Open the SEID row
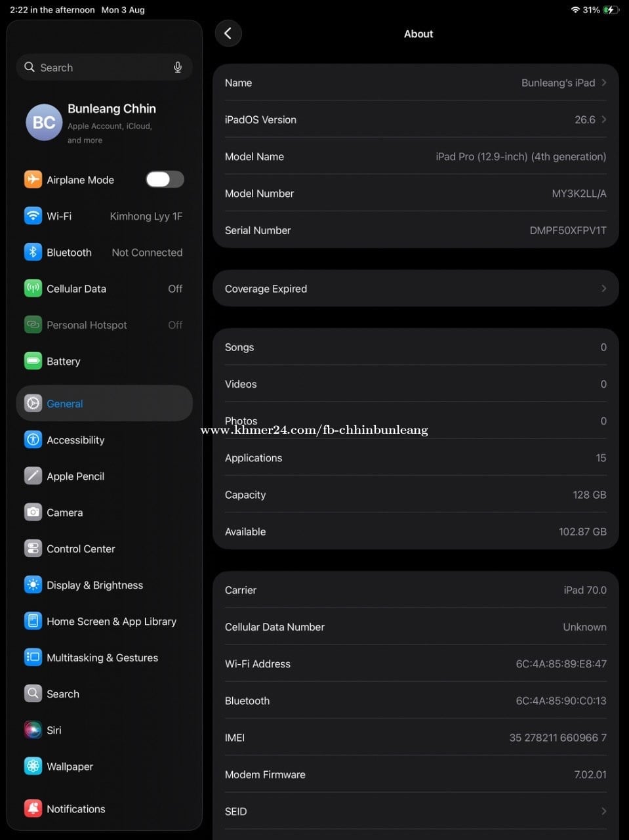The image size is (629, 840). (x=416, y=811)
